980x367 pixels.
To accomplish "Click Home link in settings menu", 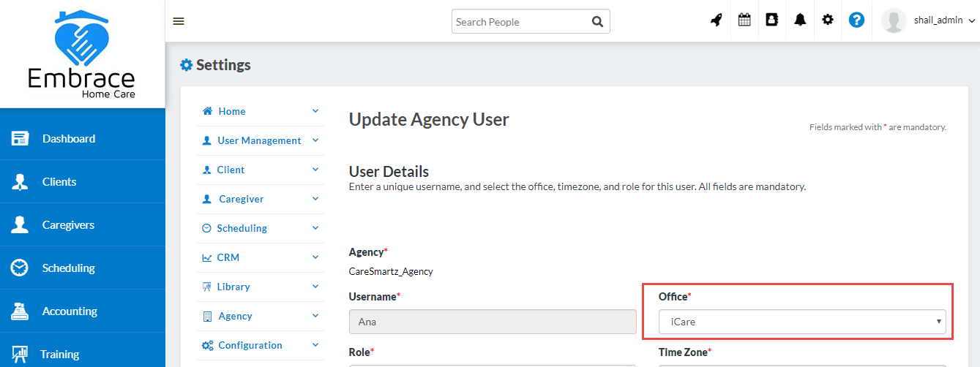I will pyautogui.click(x=231, y=111).
